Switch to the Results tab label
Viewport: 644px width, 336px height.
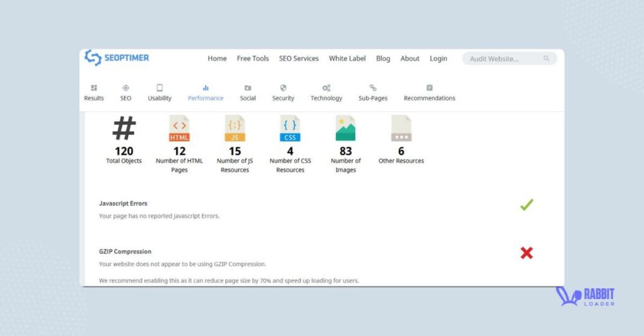[94, 98]
